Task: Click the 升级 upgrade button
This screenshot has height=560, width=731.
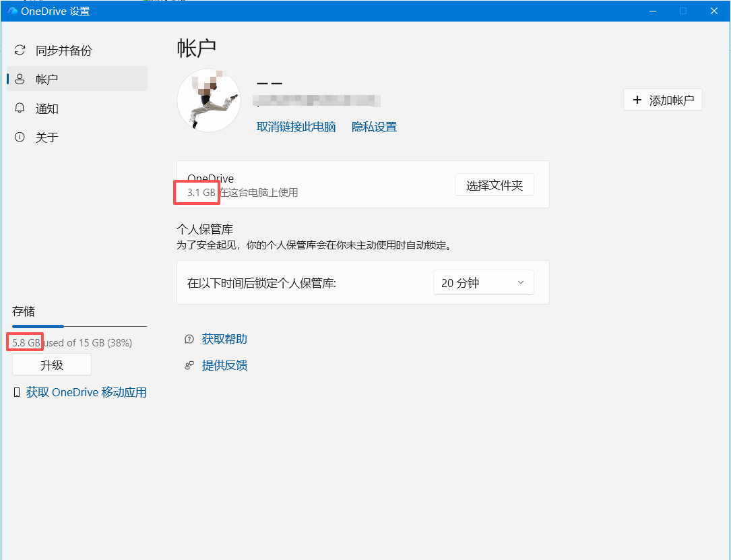Action: [x=52, y=365]
